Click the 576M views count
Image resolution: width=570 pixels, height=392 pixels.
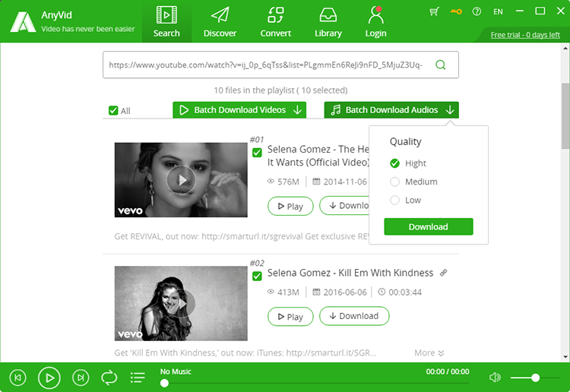(x=288, y=182)
